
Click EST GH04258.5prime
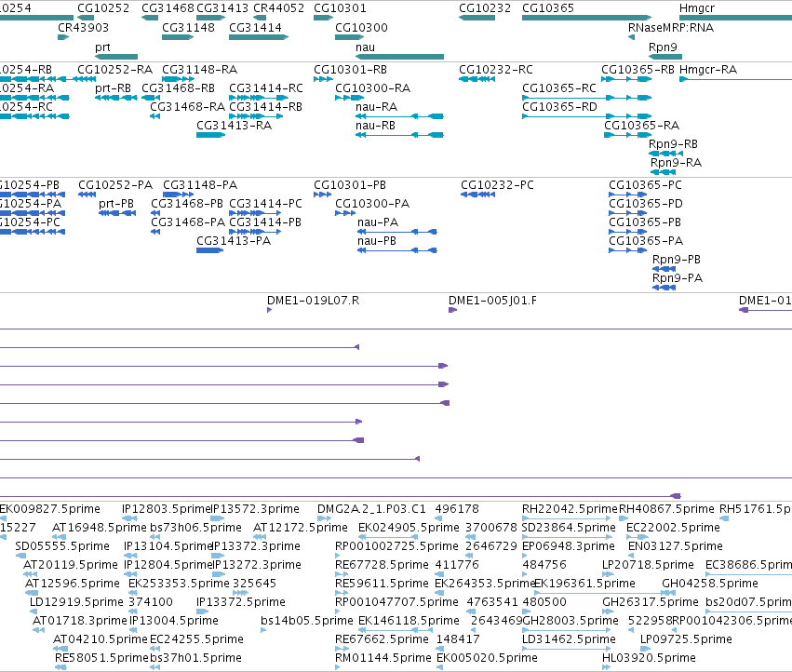(669, 593)
